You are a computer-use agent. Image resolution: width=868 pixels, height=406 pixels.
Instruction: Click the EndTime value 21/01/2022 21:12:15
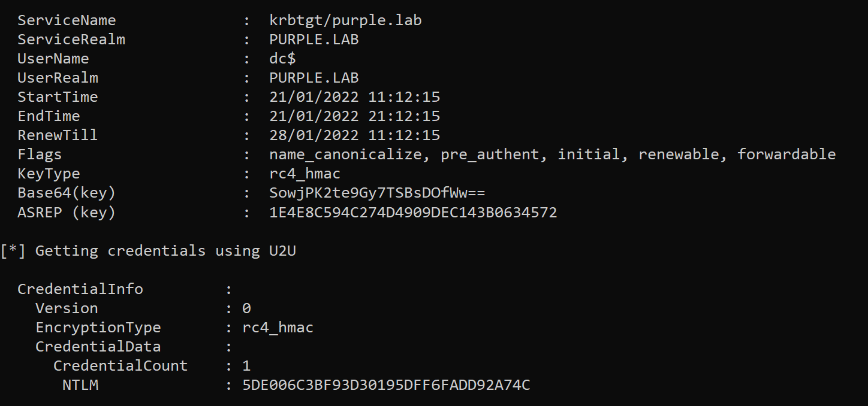(354, 116)
